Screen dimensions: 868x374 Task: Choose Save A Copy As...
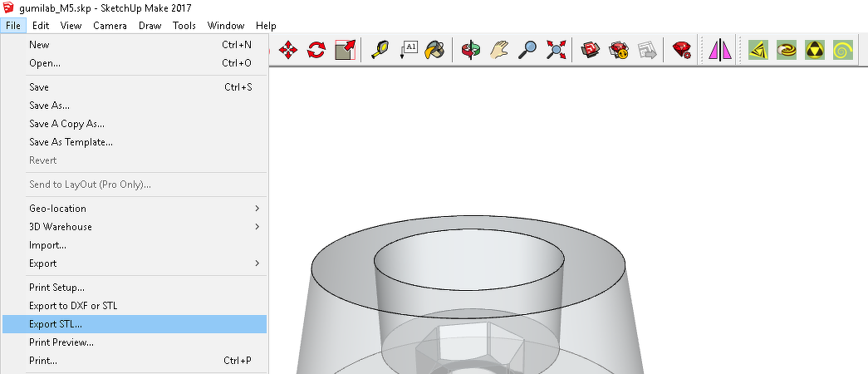[x=135, y=124]
